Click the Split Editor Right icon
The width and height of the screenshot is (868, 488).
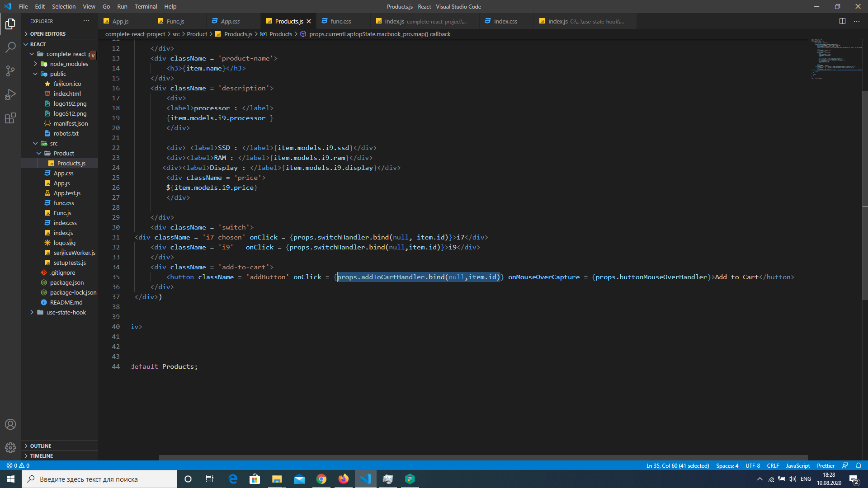tap(842, 21)
